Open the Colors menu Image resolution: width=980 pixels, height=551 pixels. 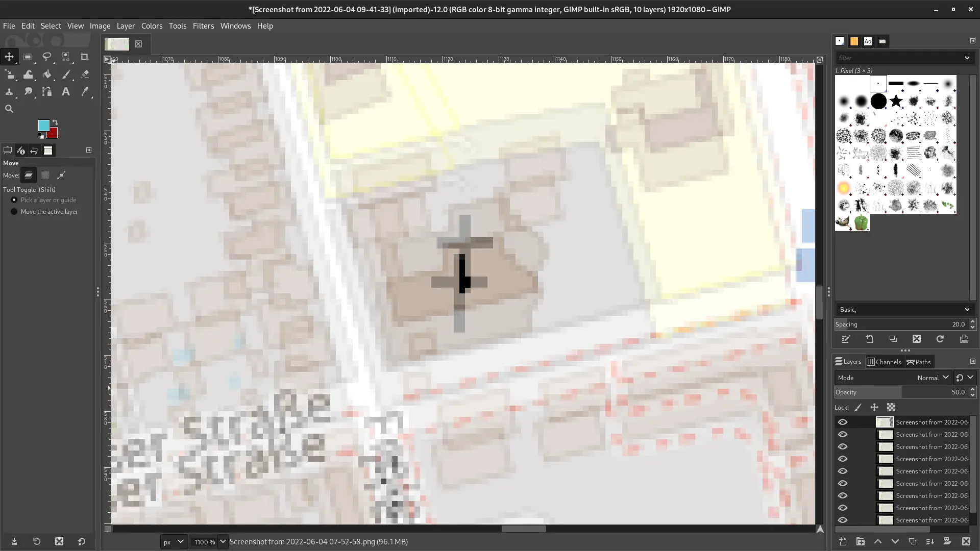[152, 26]
